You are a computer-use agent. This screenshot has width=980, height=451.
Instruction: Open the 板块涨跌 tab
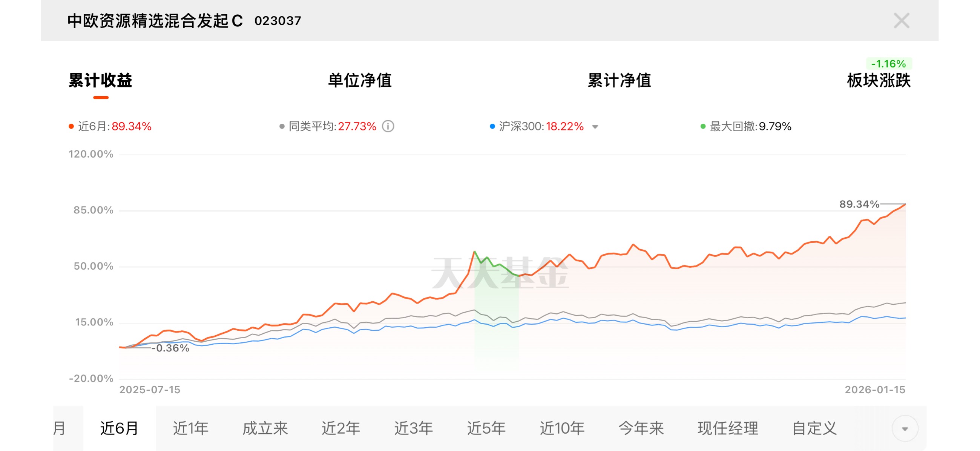[x=878, y=80]
